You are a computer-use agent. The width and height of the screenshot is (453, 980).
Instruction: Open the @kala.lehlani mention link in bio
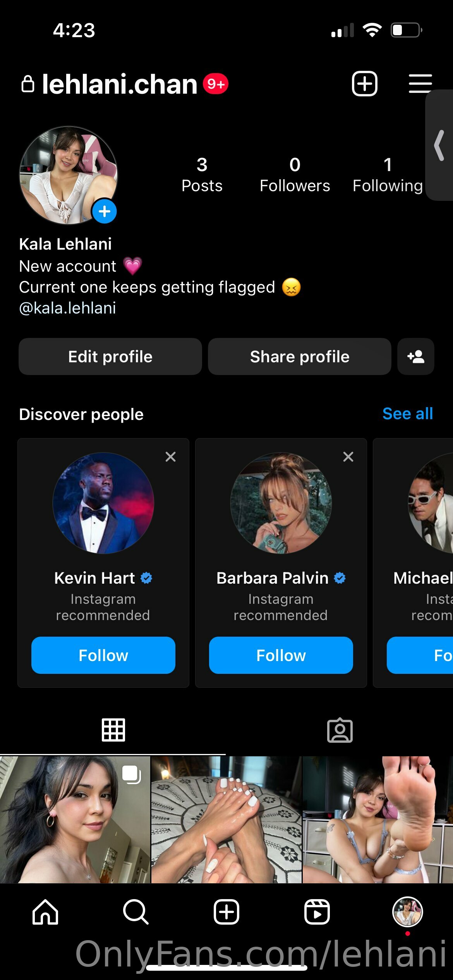[x=67, y=308]
